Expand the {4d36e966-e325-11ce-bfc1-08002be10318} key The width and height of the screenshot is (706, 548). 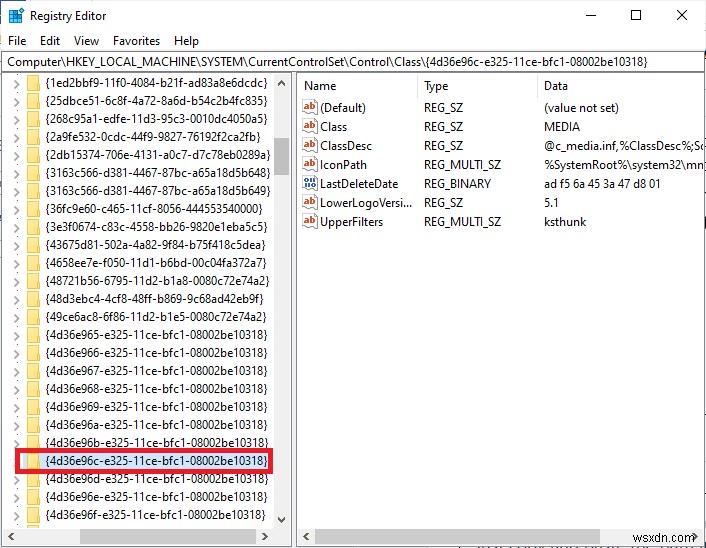(17, 354)
